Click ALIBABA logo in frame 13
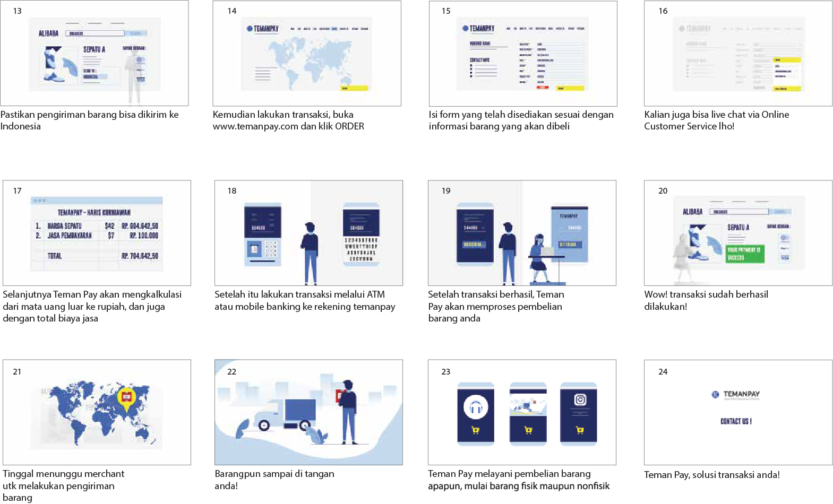Viewport: 833px width, 504px height. pyautogui.click(x=48, y=33)
